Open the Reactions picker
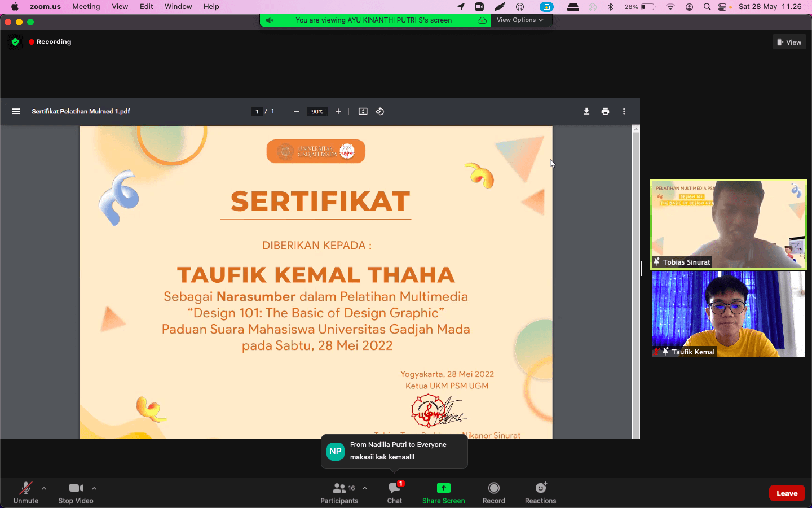 541,493
